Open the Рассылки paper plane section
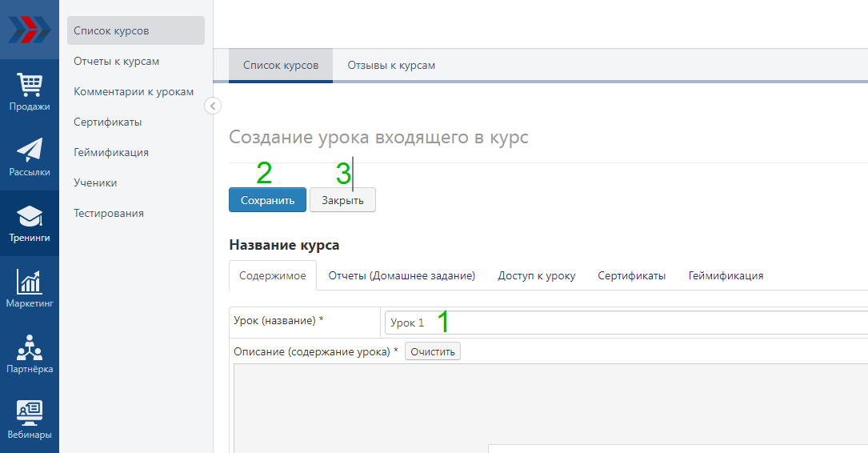868x453 pixels. pos(29,158)
